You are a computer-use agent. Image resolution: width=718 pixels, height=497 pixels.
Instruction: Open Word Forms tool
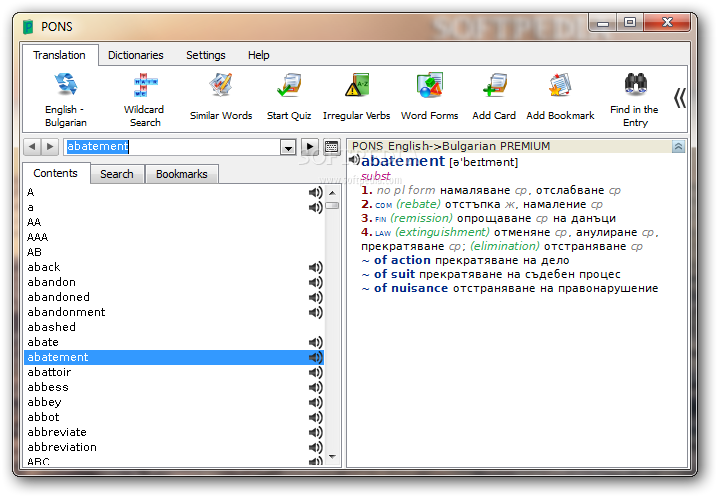click(429, 97)
